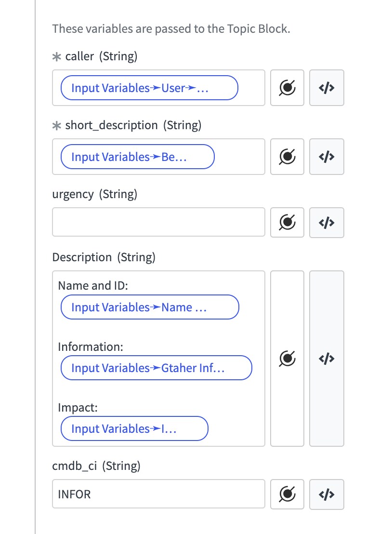Click the 'Name and ID:' text in Description

93,285
